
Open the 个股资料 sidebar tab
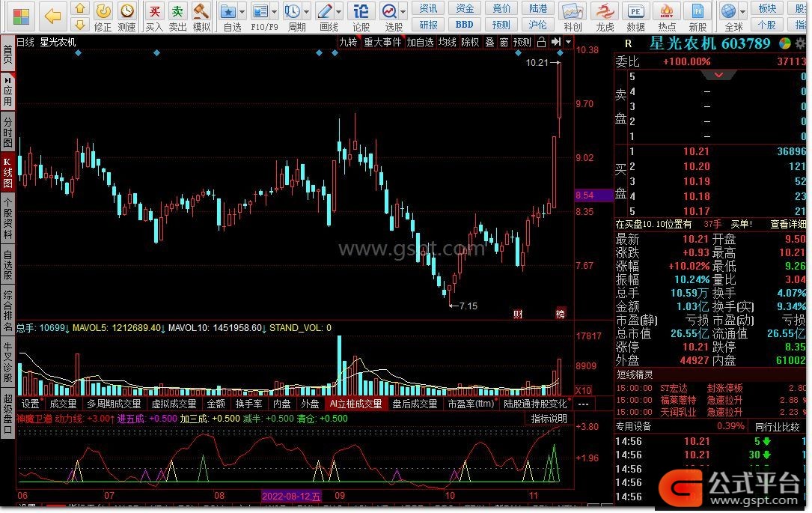coord(7,218)
